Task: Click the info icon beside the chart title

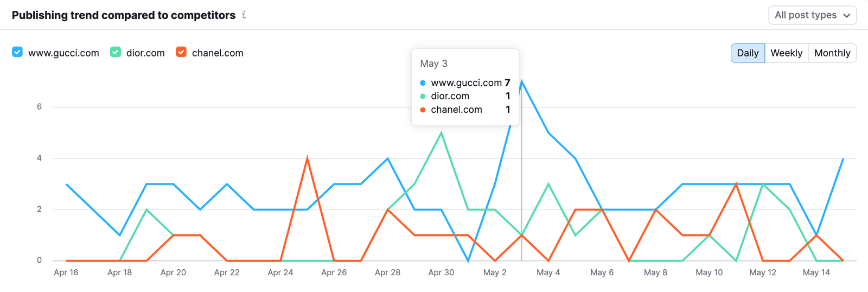Action: [244, 15]
